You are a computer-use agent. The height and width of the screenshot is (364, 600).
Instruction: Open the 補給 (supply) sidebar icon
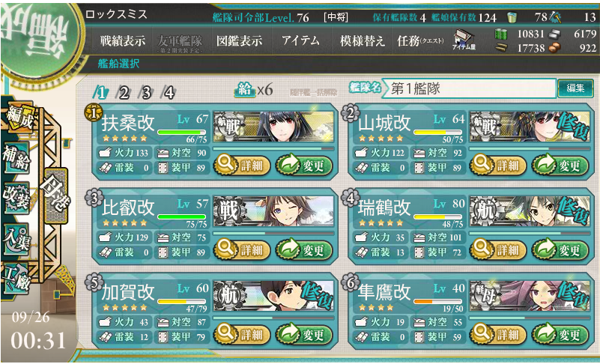pyautogui.click(x=16, y=157)
